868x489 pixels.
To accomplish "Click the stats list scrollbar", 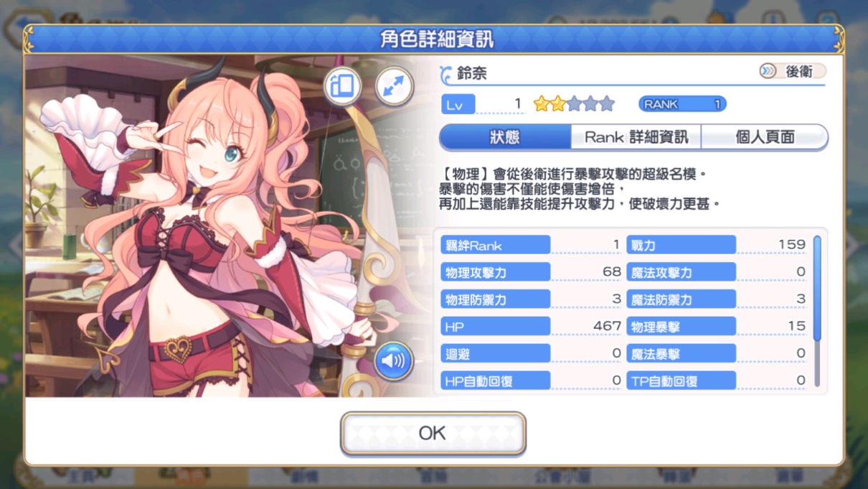I will point(817,311).
